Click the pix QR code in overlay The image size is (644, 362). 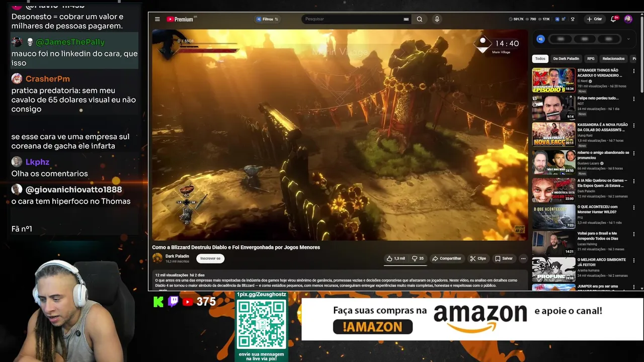261,324
